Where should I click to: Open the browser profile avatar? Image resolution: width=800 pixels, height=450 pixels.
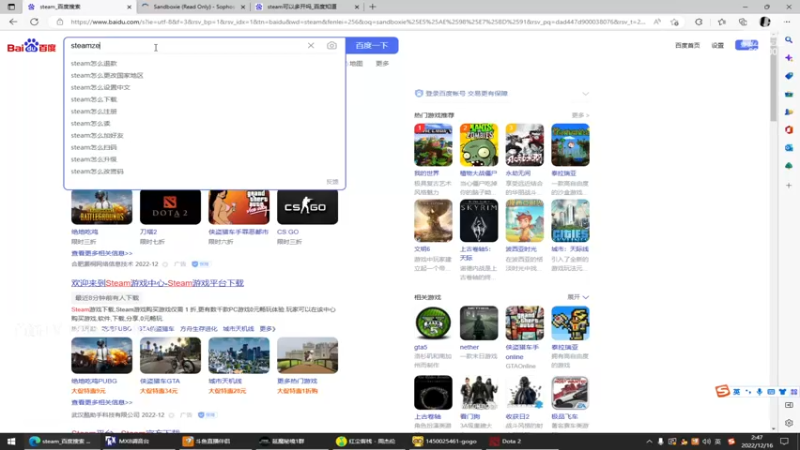[x=765, y=22]
